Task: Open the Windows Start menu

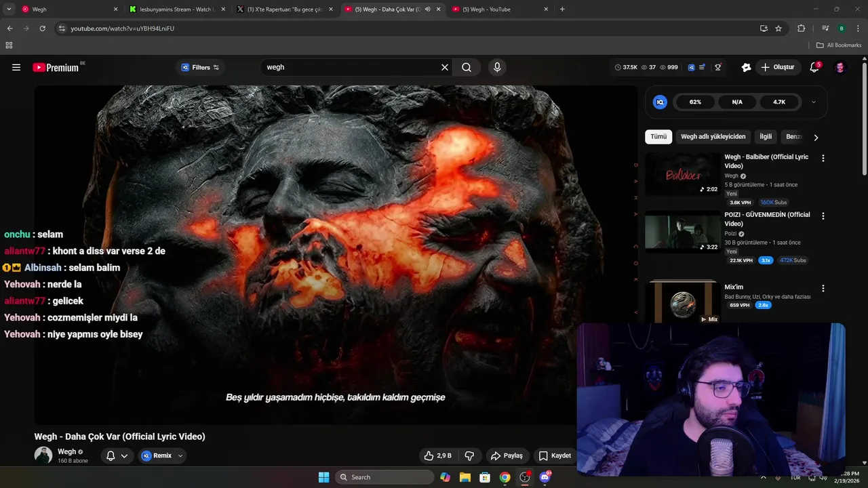Action: [x=324, y=477]
